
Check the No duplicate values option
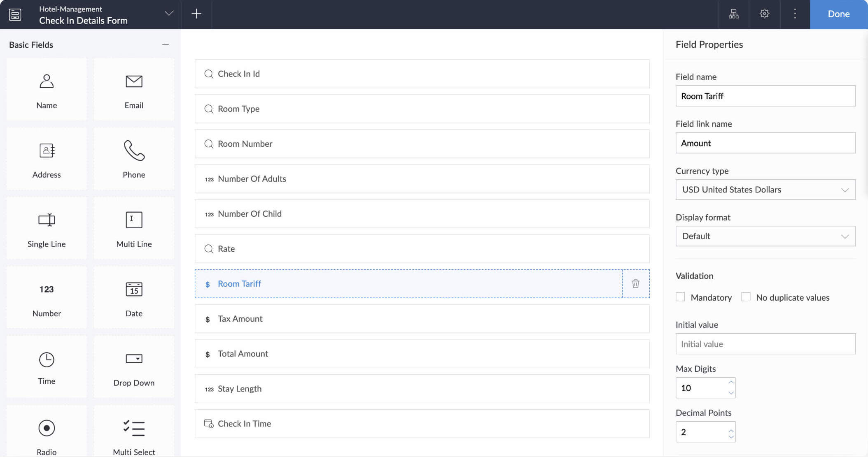pos(746,297)
